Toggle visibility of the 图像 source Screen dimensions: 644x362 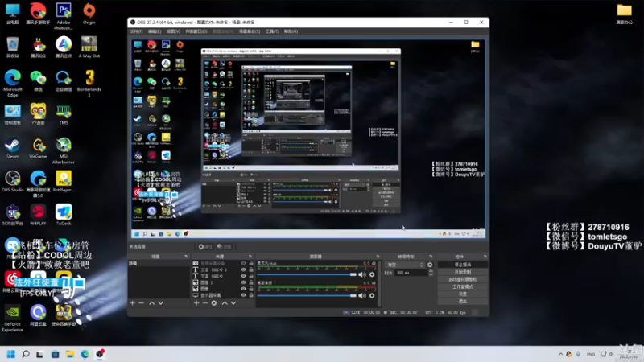point(243,289)
